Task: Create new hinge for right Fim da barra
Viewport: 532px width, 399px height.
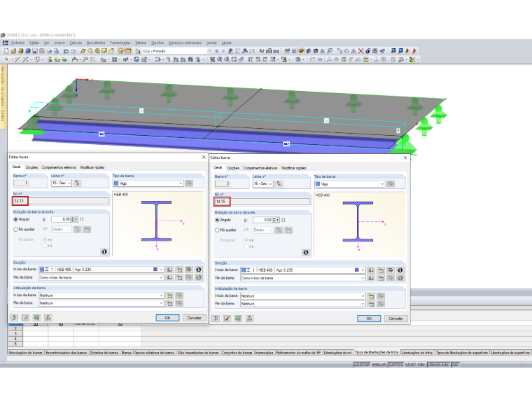Action: click(x=371, y=304)
